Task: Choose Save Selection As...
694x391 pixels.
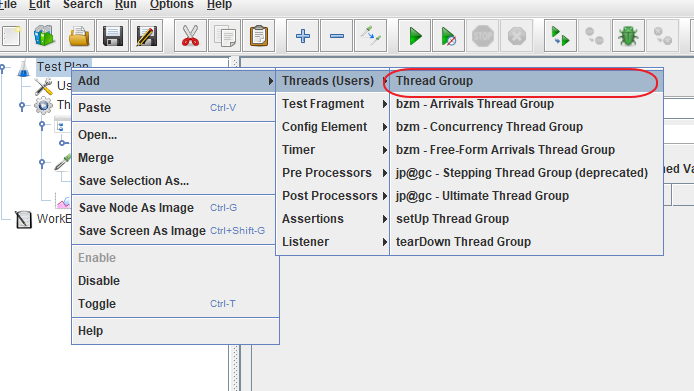Action: click(x=175, y=181)
